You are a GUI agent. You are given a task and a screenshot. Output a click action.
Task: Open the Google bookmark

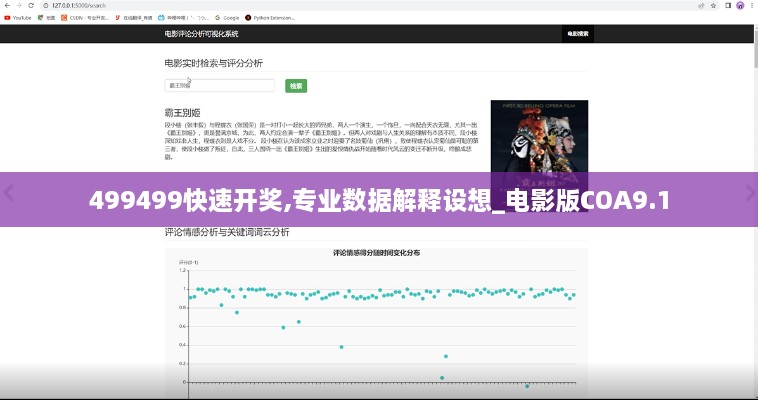[x=227, y=18]
